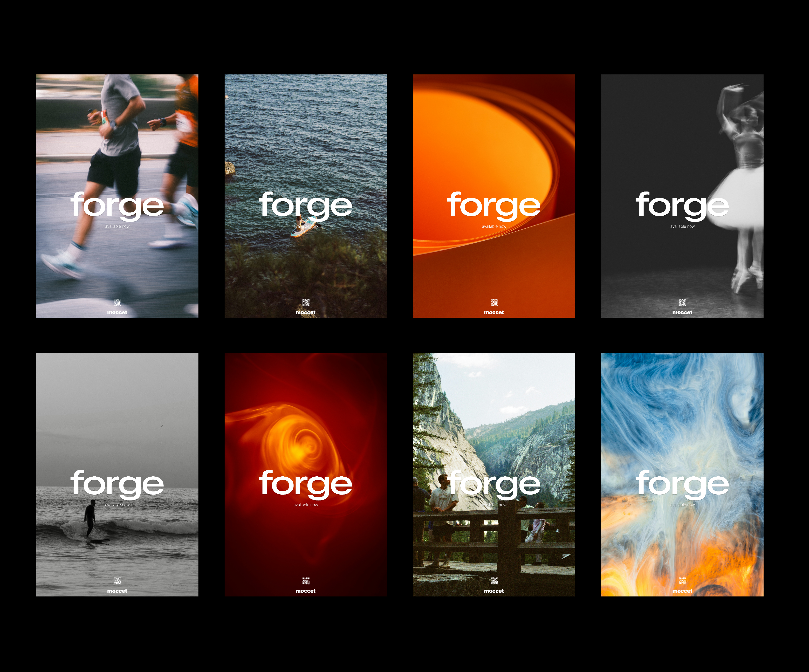Click 'available now' on the ballerina poster
Viewport: 809px width, 672px height.
pyautogui.click(x=682, y=227)
